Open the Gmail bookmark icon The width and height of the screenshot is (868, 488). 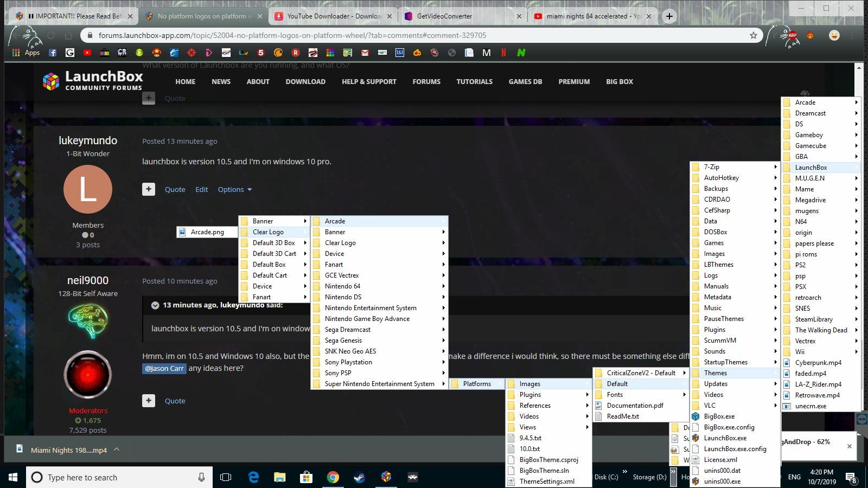(x=365, y=53)
